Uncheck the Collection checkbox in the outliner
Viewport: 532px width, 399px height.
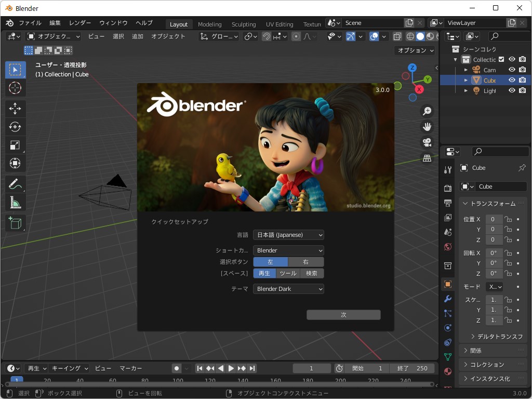coord(500,59)
